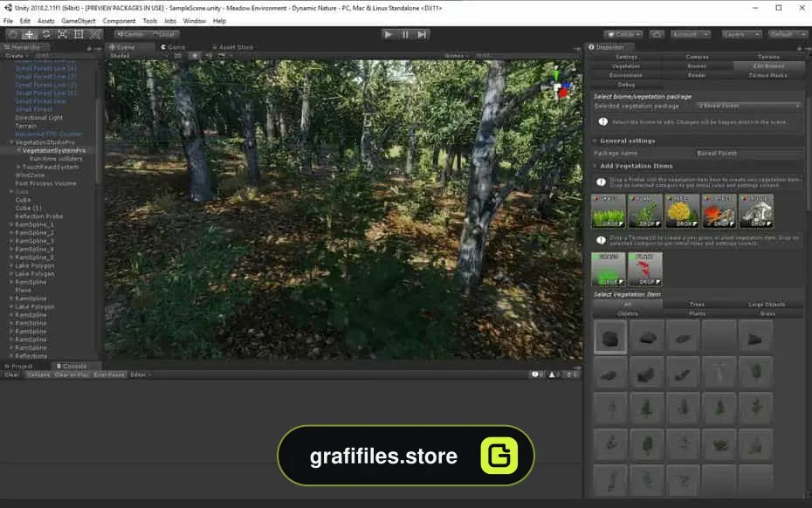Toggle Error Pause in Console
Viewport: 812px width, 508px height.
(x=110, y=374)
